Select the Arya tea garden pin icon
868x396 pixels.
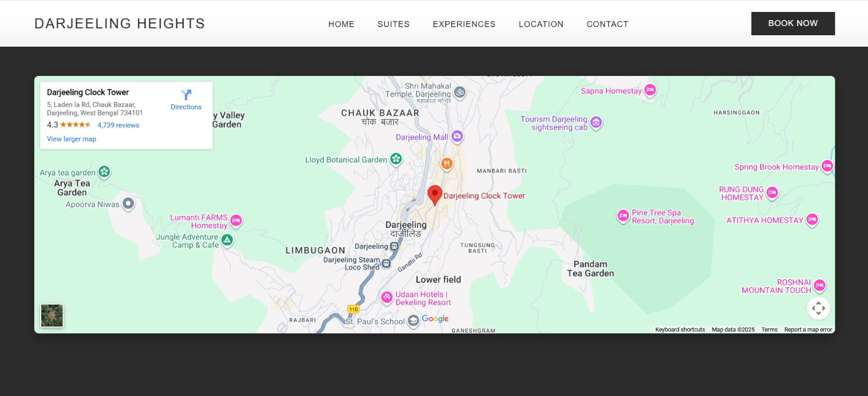pos(104,173)
